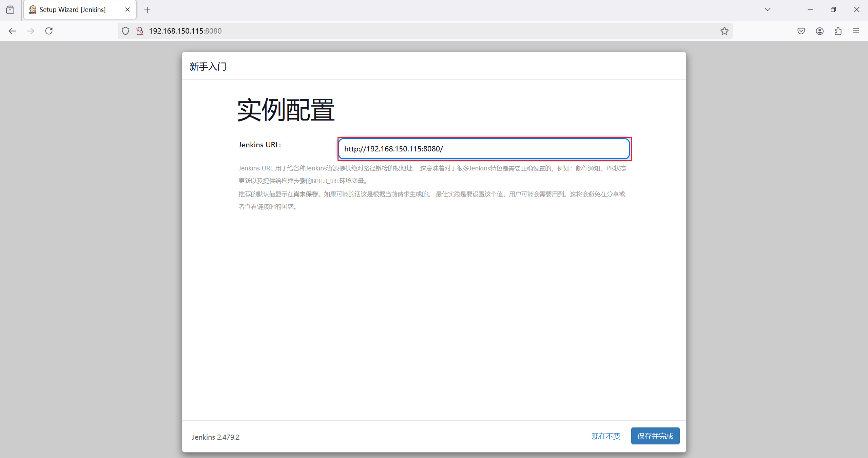The width and height of the screenshot is (868, 458).
Task: Open a new tab with the plus button
Action: click(147, 10)
